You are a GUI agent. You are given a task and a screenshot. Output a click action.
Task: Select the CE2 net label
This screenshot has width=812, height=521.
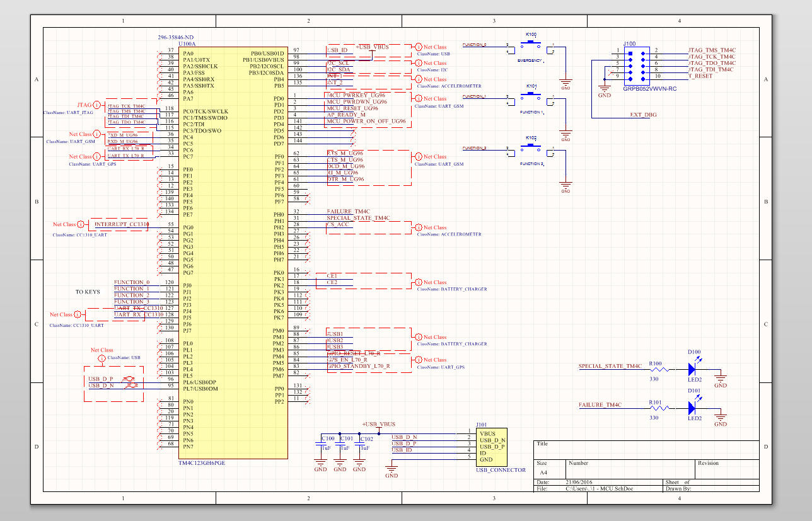tap(332, 282)
